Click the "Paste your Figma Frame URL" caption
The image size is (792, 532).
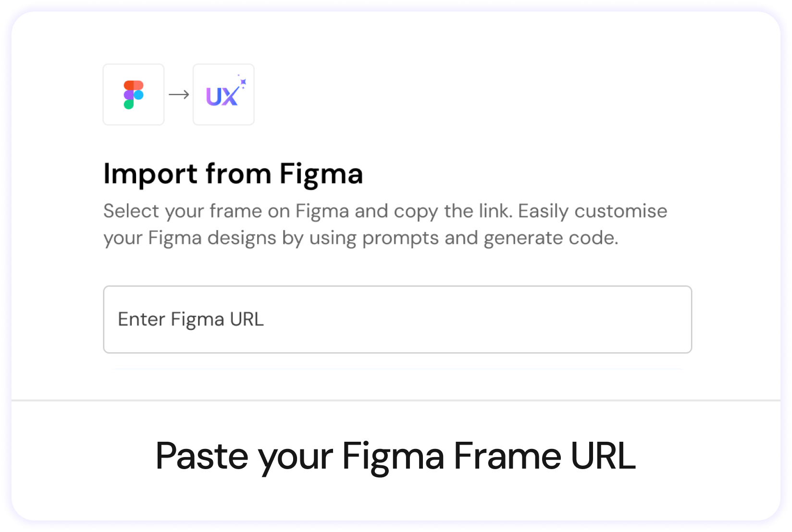pos(396,456)
